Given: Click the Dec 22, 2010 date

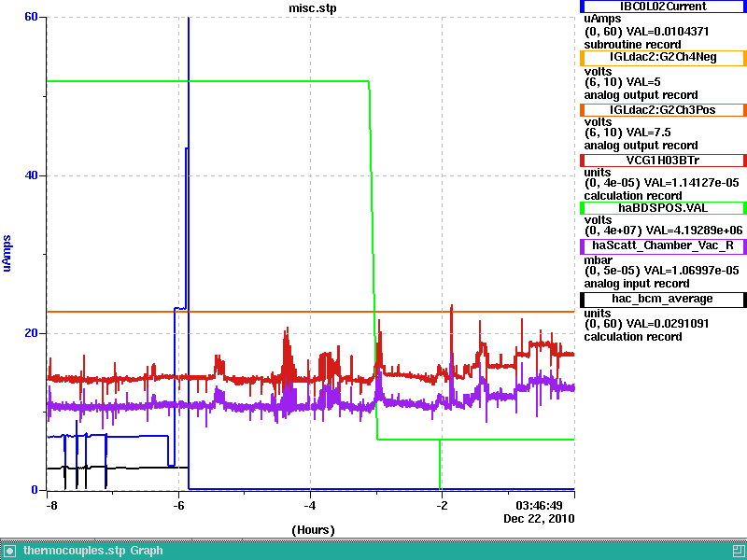Looking at the screenshot, I should [539, 519].
